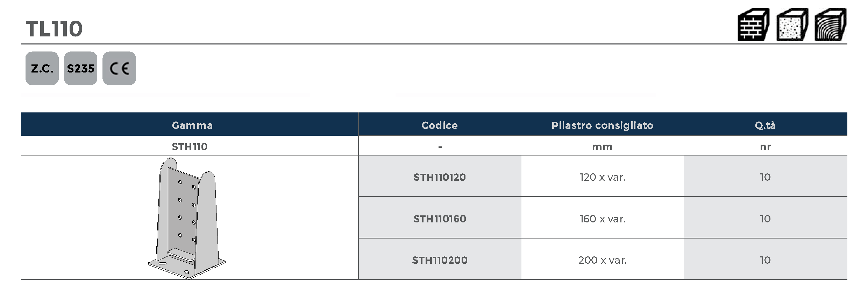Click the Pilastro consigliato column header

[602, 125]
